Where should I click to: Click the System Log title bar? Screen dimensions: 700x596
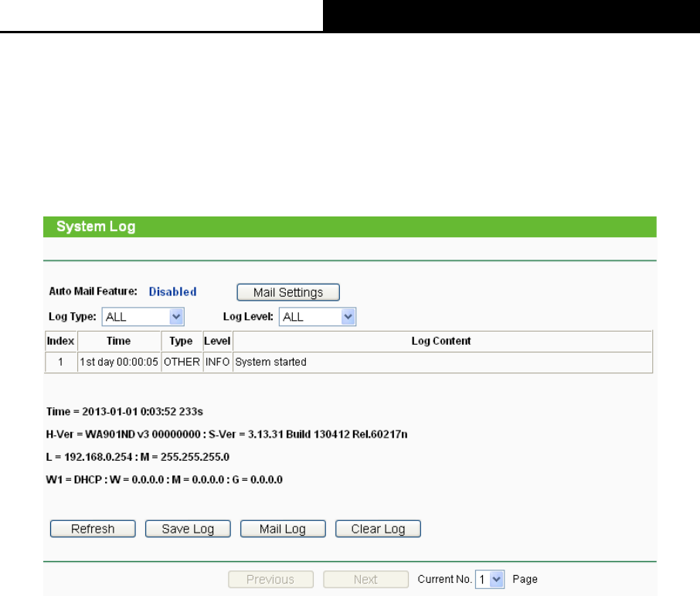pos(350,226)
